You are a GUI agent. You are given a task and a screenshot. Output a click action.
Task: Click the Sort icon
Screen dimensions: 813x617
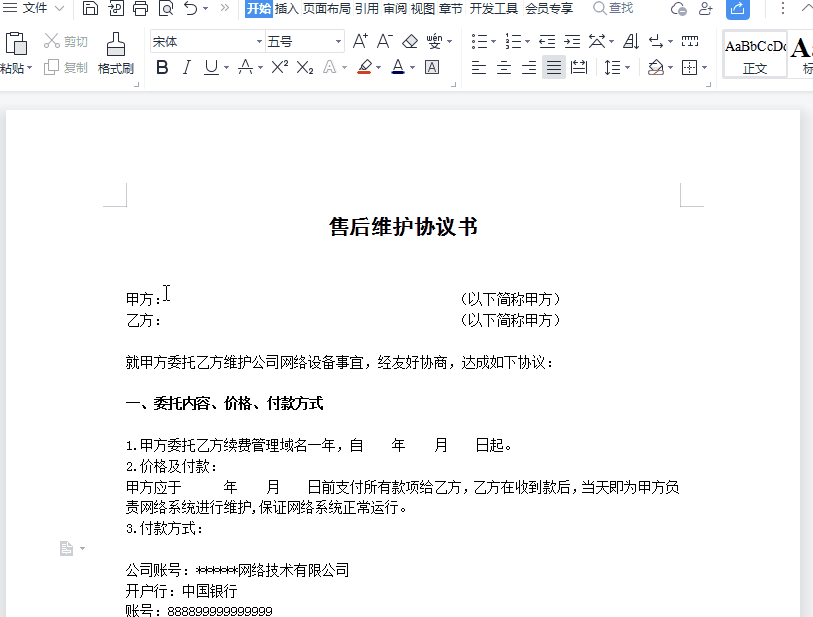click(630, 41)
